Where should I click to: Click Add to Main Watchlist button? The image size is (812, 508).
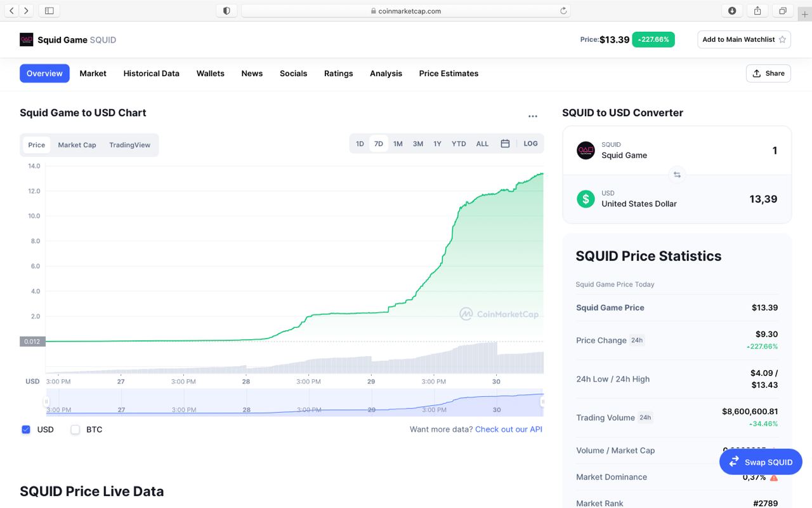[x=744, y=39]
